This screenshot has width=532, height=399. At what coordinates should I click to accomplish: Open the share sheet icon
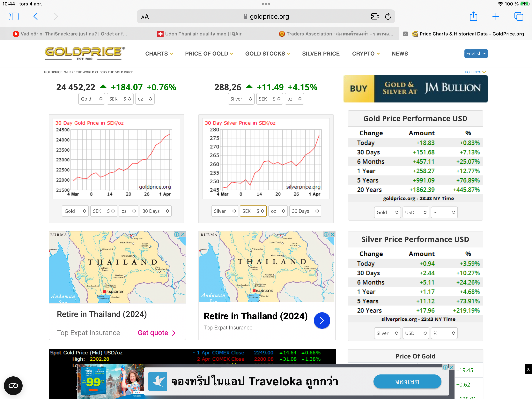[473, 16]
